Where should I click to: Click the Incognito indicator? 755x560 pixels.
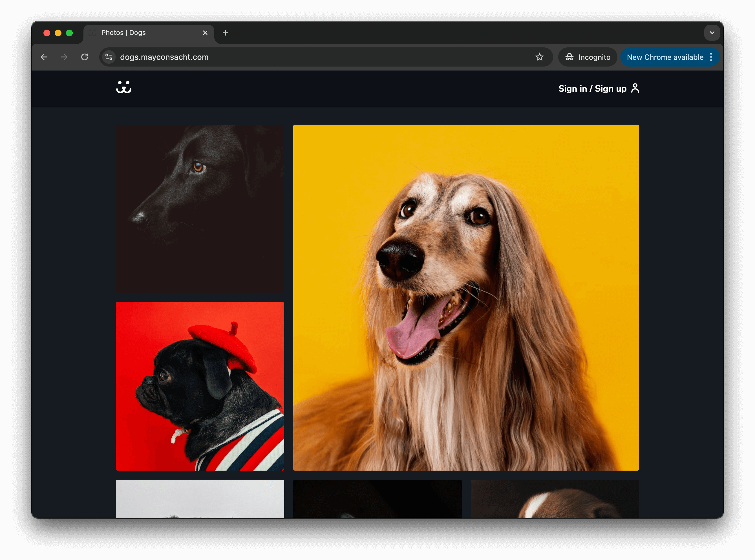coord(588,57)
